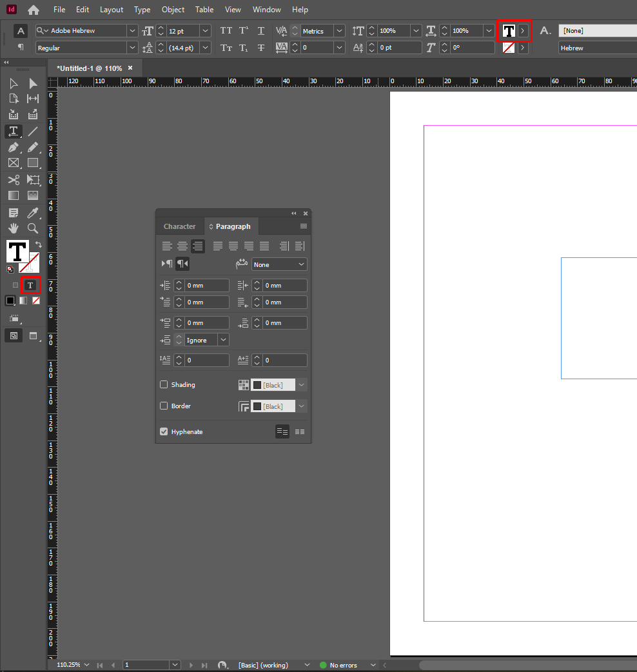Image resolution: width=637 pixels, height=672 pixels.
Task: Activate the Hand tool
Action: pyautogui.click(x=13, y=228)
